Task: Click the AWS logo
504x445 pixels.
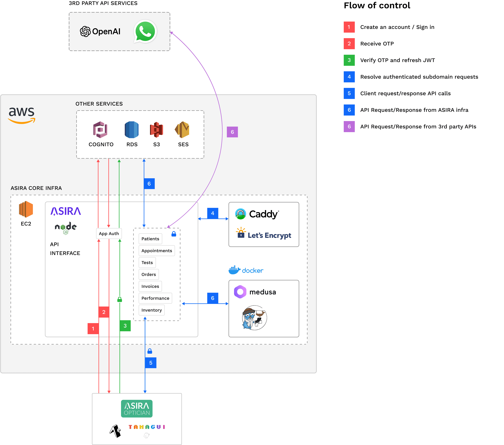Action: click(22, 115)
